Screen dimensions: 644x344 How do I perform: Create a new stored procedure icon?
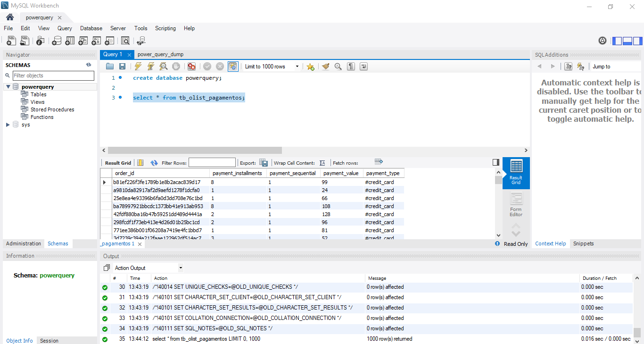pyautogui.click(x=96, y=41)
